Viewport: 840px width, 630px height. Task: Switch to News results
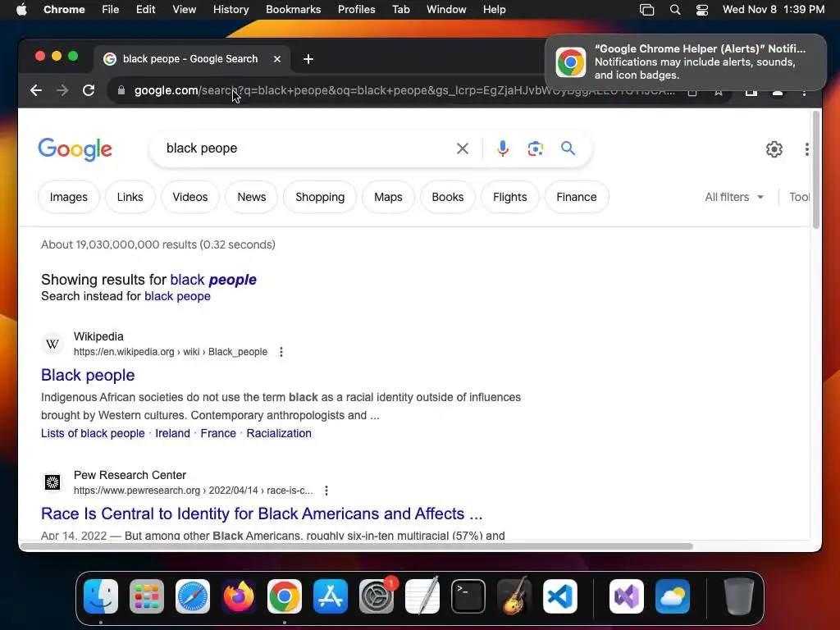tap(252, 197)
